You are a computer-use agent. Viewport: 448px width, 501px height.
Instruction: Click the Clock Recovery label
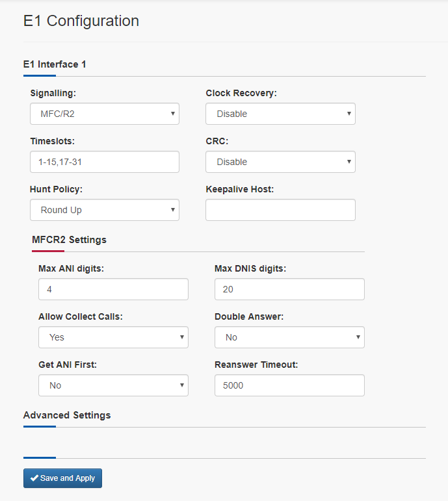tap(241, 93)
